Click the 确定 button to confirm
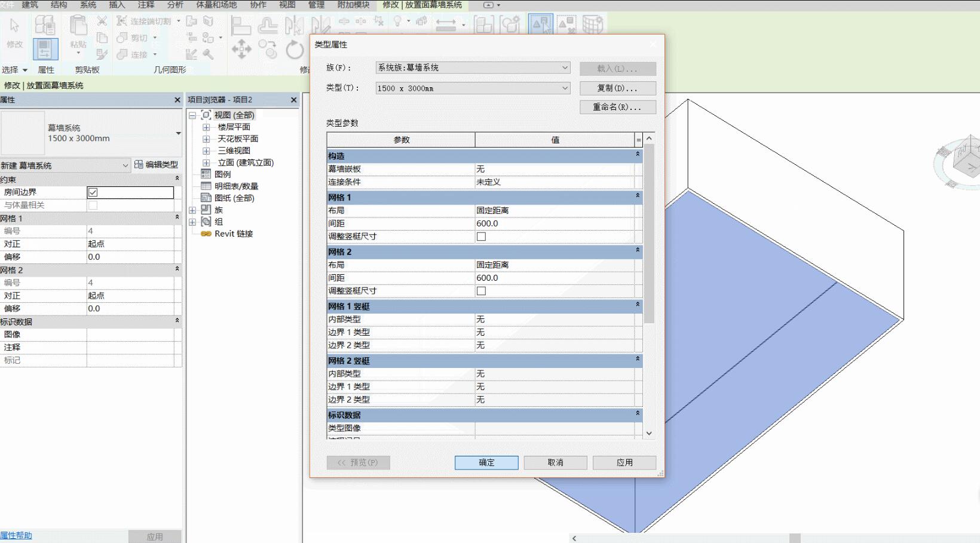This screenshot has height=543, width=980. pos(486,463)
